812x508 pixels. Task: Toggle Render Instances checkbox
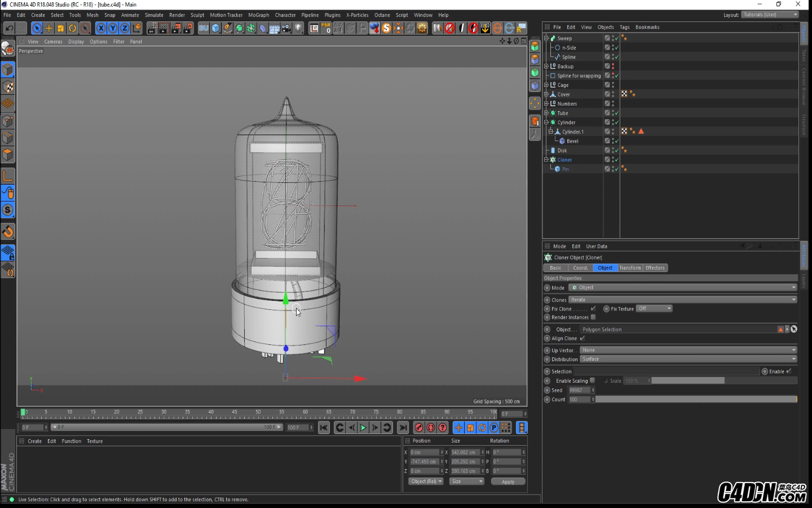(x=593, y=317)
